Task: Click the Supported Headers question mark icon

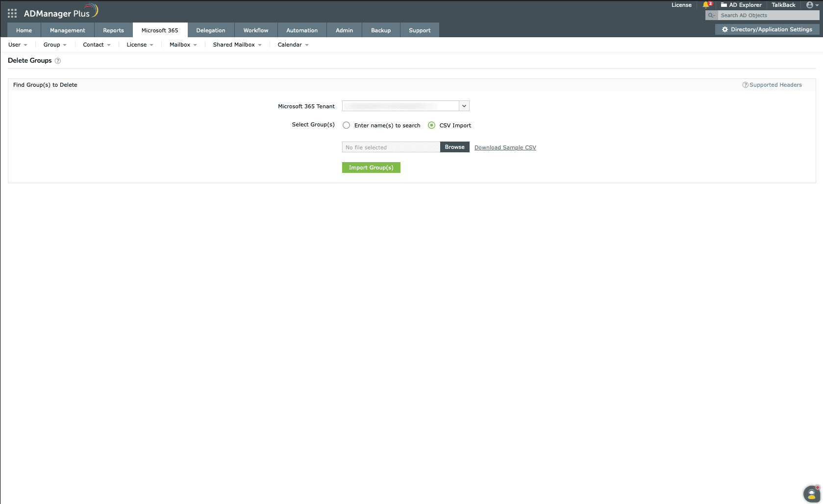Action: click(745, 85)
